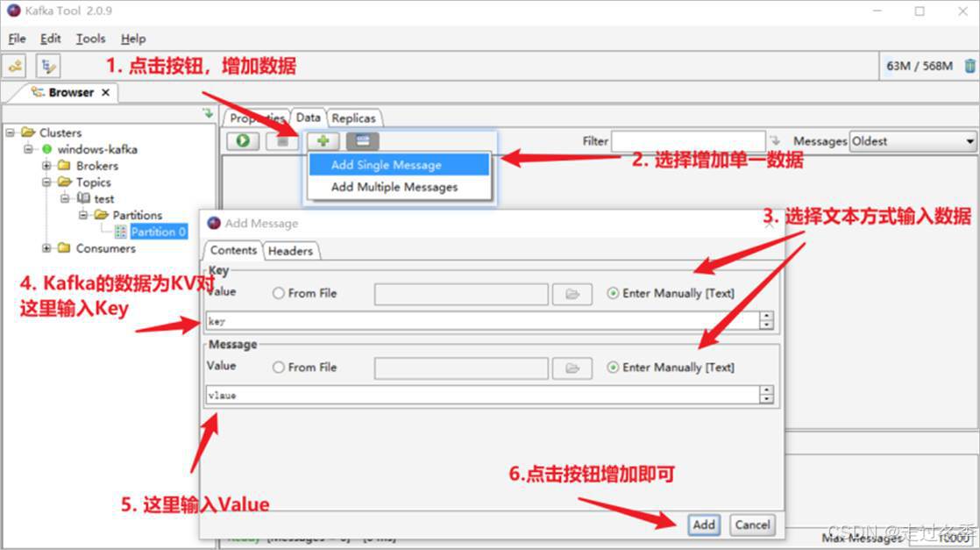The image size is (980, 550).
Task: Click the Add Message dialog logo icon
Action: [214, 223]
